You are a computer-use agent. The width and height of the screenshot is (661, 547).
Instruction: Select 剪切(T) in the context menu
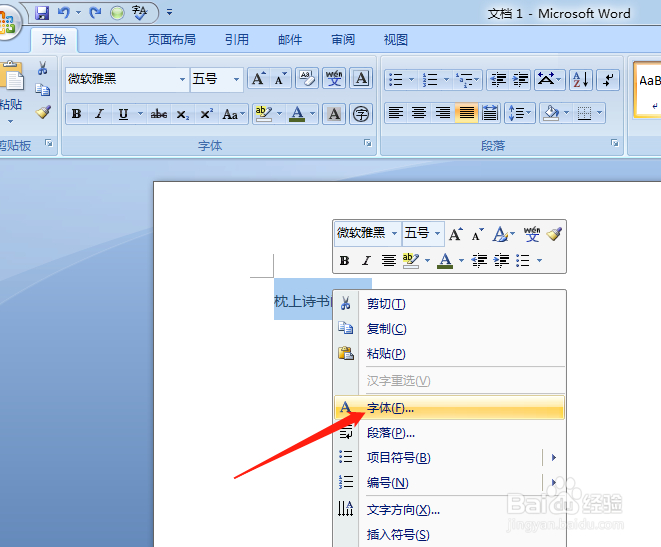(449, 304)
